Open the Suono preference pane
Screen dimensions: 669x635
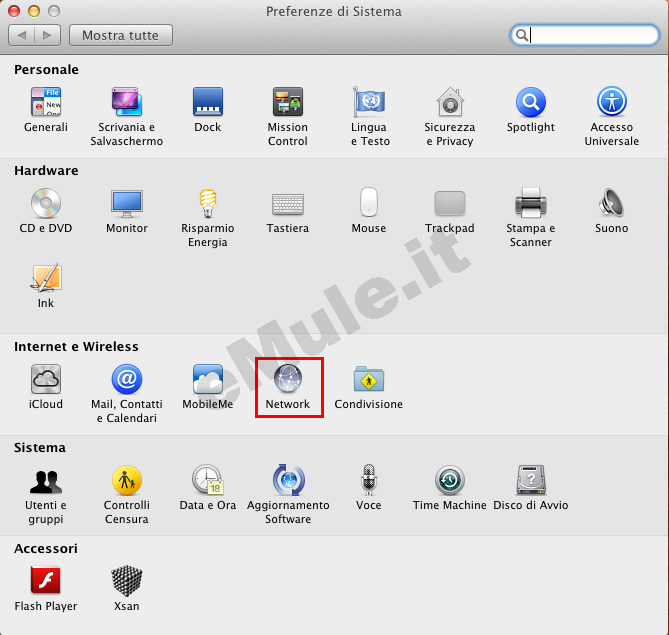(611, 210)
